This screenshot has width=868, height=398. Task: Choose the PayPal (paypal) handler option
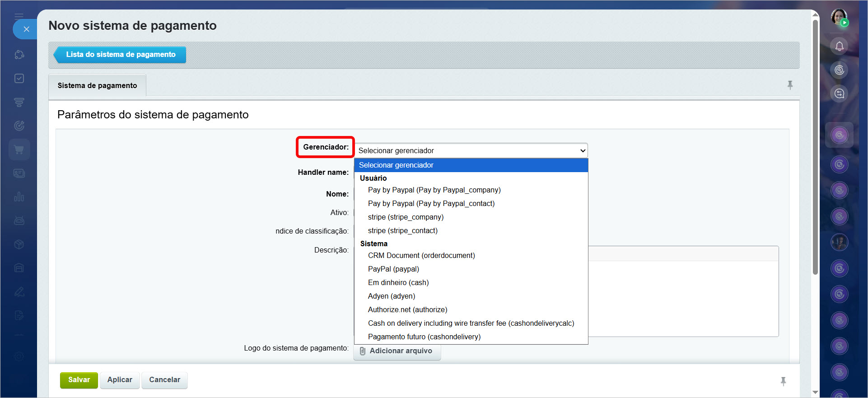(393, 269)
